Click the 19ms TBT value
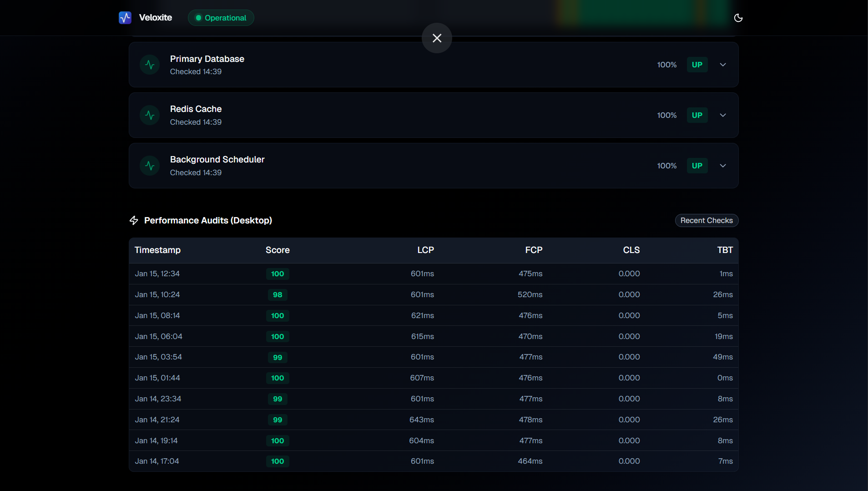The height and width of the screenshot is (491, 868). [723, 336]
